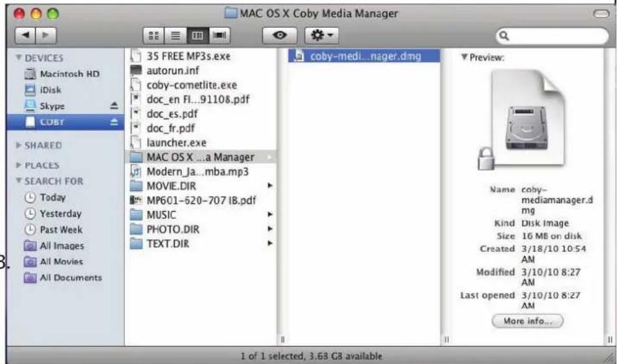Select MOVIE.DIR folder
The width and height of the screenshot is (618, 364).
201,186
